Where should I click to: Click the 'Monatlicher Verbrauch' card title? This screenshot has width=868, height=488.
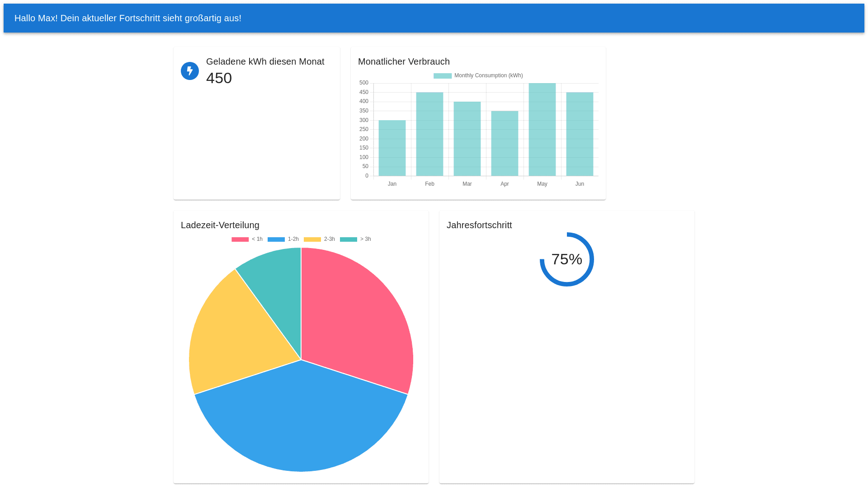coord(404,61)
